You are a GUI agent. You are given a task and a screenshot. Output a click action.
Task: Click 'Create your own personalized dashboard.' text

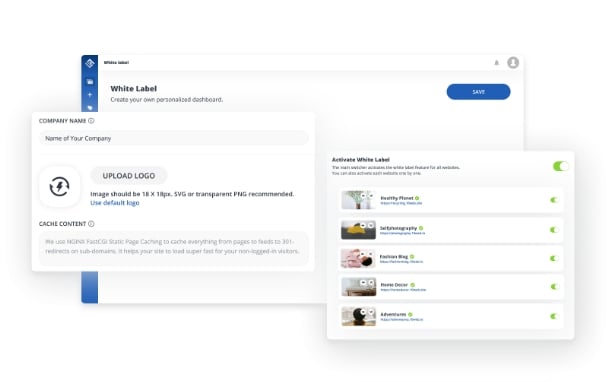click(167, 100)
